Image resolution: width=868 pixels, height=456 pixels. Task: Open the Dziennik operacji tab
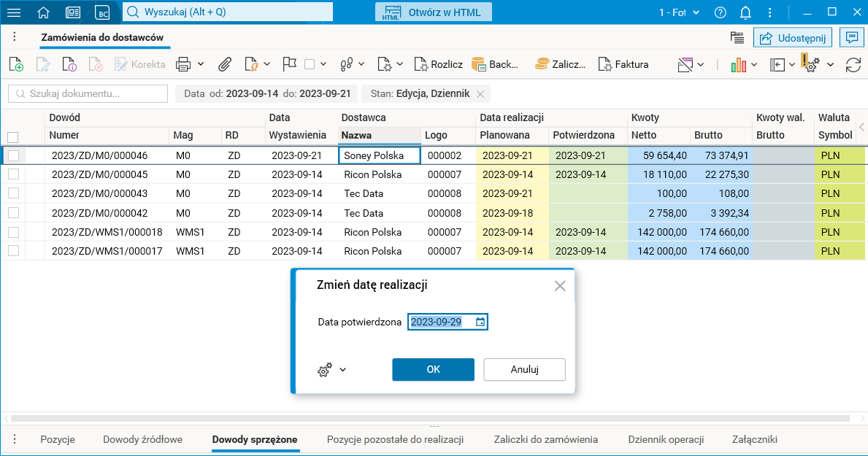click(x=666, y=439)
